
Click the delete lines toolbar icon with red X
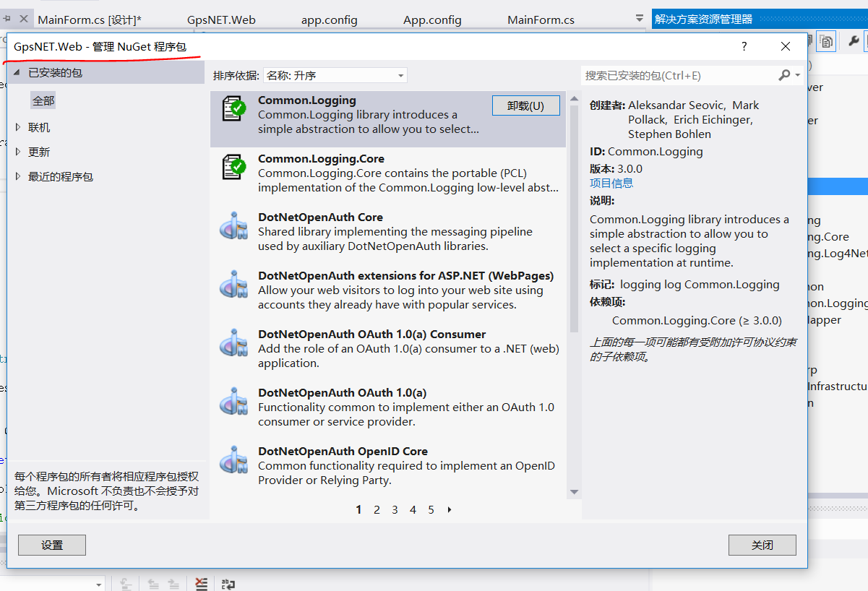tap(201, 583)
